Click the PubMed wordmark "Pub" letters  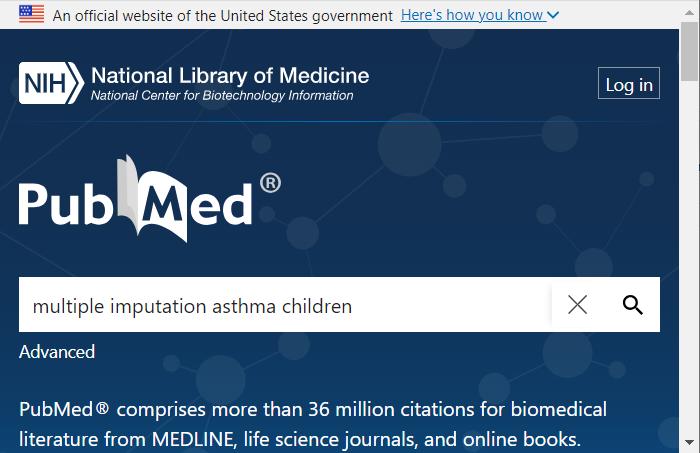point(66,204)
